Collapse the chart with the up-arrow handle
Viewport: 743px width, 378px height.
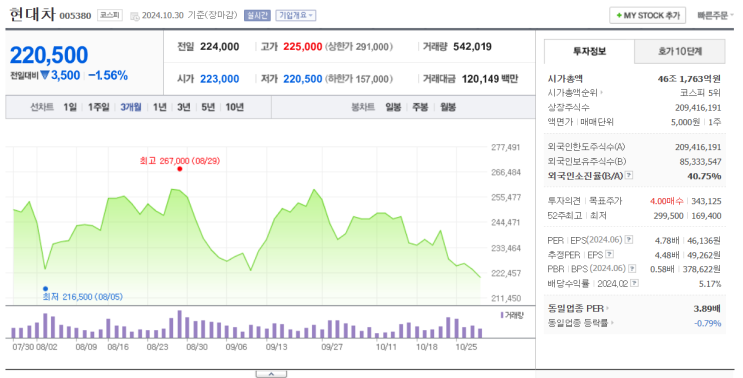271,374
